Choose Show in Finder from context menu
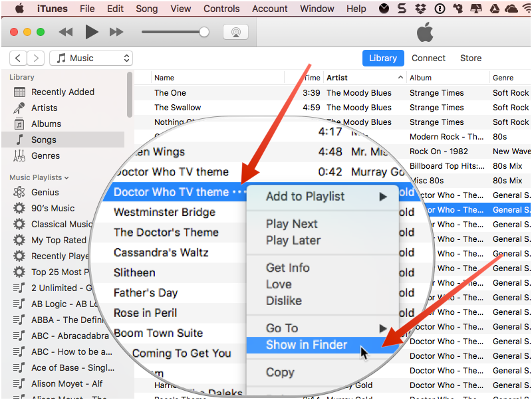The image size is (532, 400). tap(307, 344)
